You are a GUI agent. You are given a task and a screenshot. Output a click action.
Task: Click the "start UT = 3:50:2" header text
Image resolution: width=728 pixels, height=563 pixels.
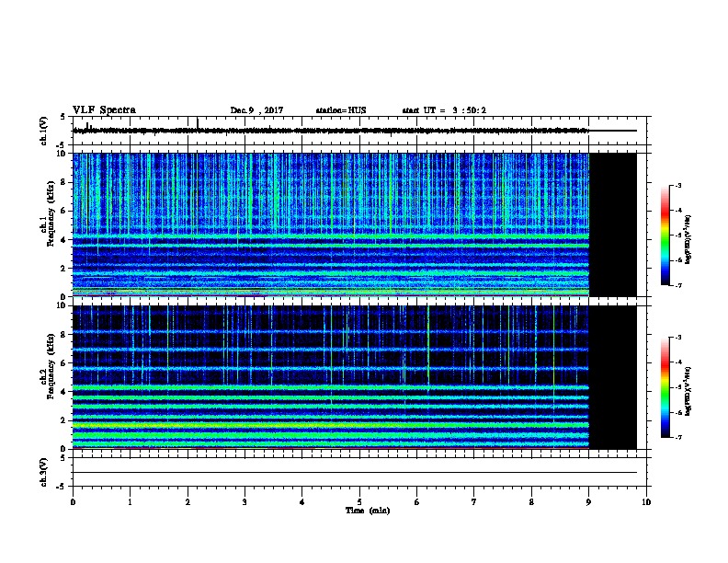pos(444,110)
